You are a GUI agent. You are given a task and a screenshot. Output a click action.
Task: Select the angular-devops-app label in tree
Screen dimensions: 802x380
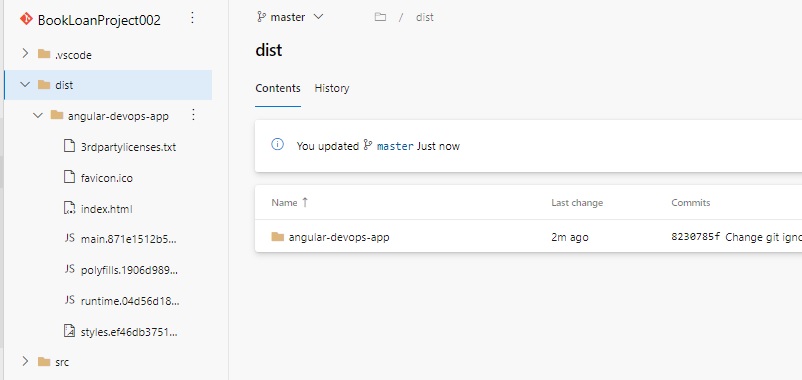tap(118, 116)
